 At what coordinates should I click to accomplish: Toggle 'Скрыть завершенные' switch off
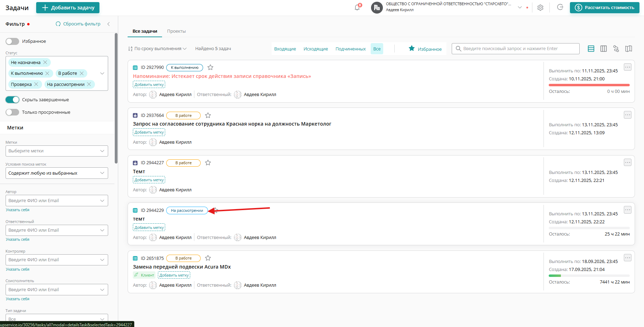point(12,100)
